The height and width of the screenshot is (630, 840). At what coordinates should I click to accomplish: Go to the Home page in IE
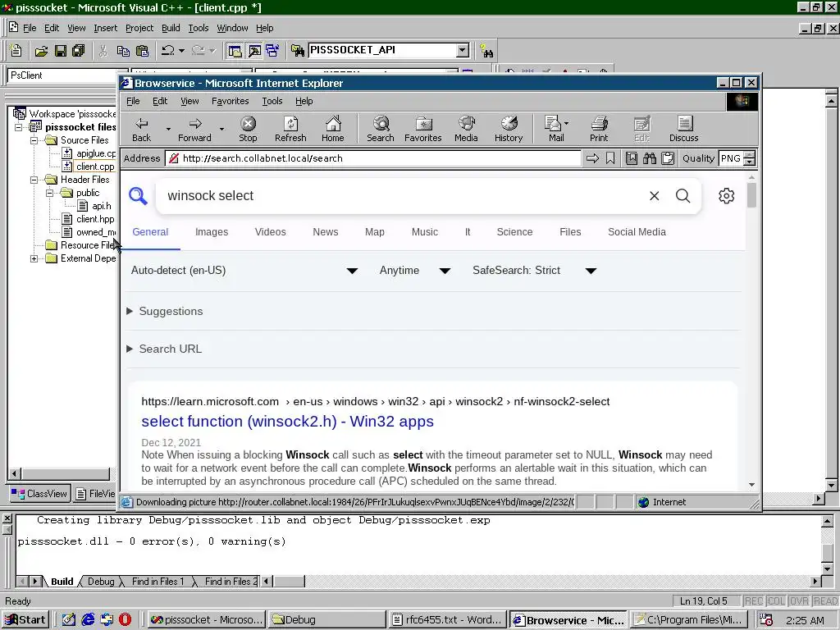pos(333,129)
